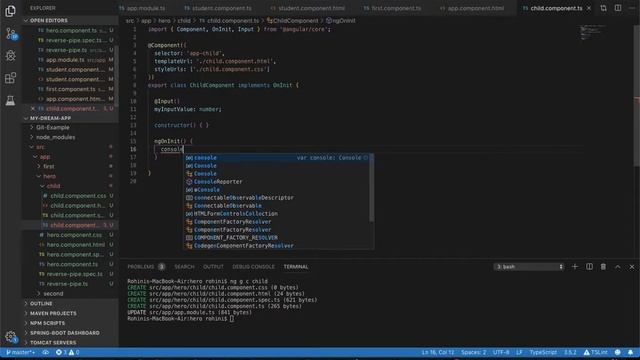This screenshot has width=640, height=360.
Task: Open Source Control view in activity bar
Action: [x=11, y=33]
